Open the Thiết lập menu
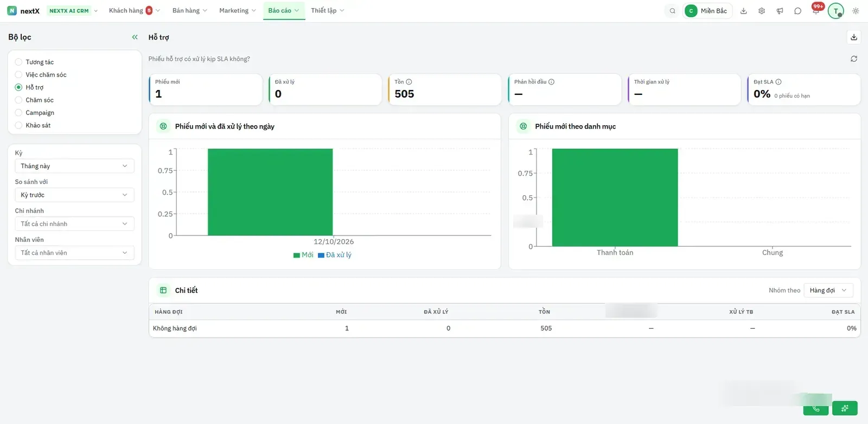 point(327,11)
